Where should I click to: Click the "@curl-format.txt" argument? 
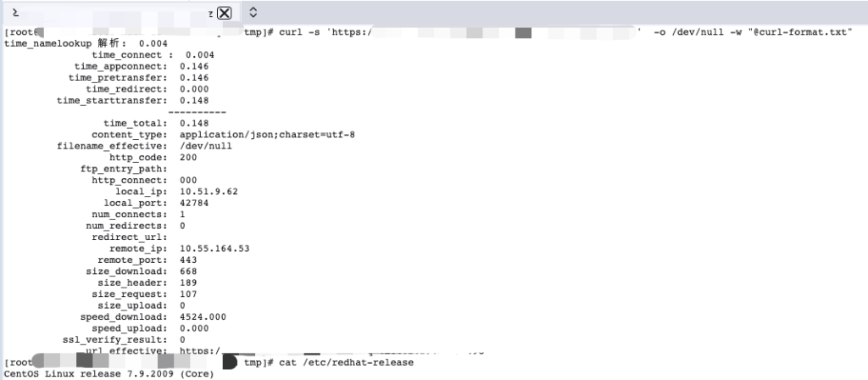point(800,32)
